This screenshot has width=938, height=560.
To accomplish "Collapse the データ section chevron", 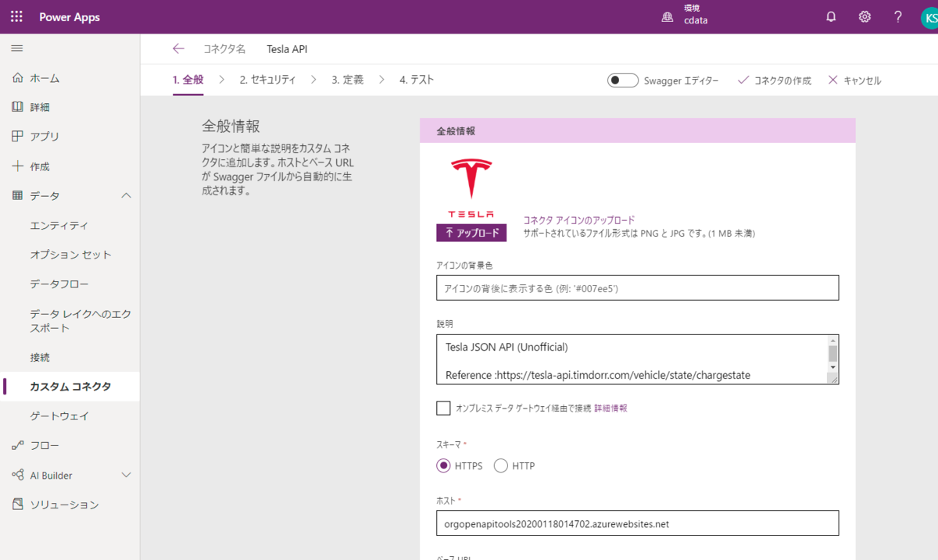I will (127, 195).
